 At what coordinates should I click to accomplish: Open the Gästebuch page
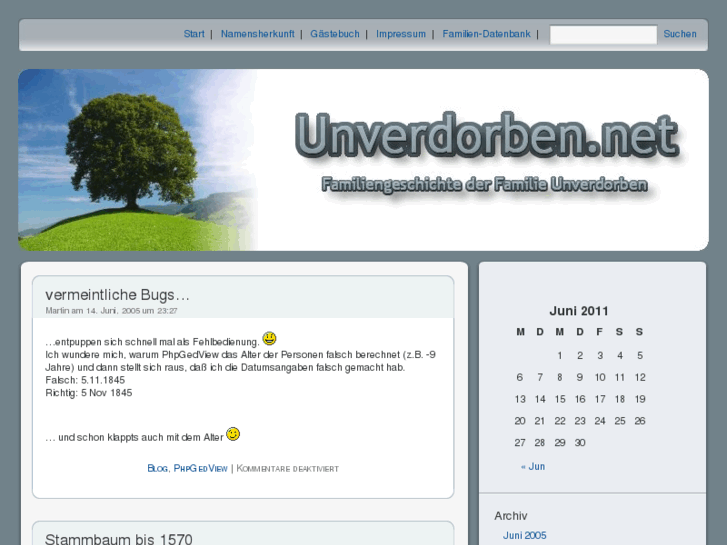coord(335,34)
